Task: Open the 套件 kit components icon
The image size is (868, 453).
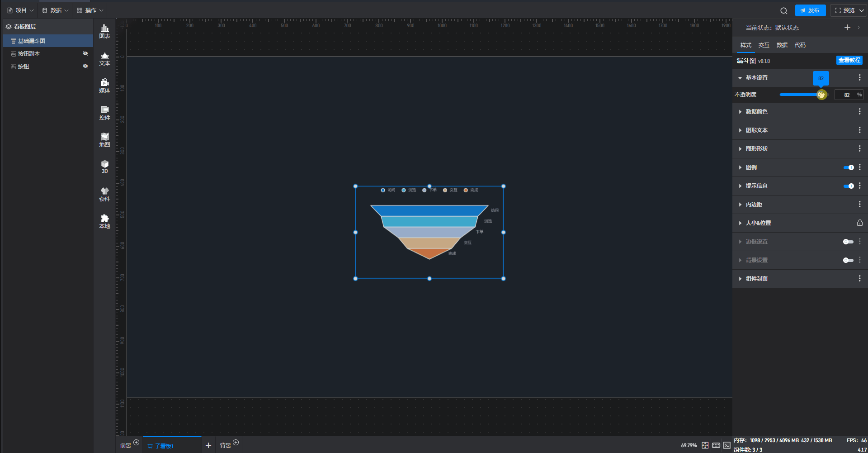Action: coord(104,194)
